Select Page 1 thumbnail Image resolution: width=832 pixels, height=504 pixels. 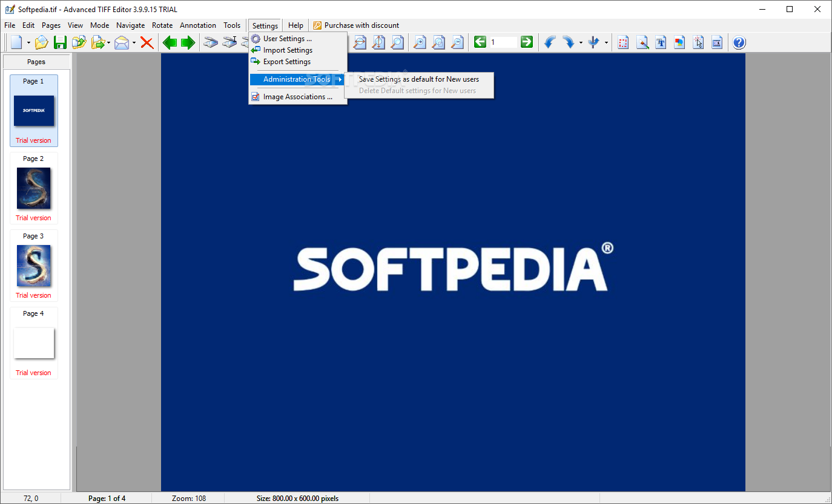click(34, 111)
